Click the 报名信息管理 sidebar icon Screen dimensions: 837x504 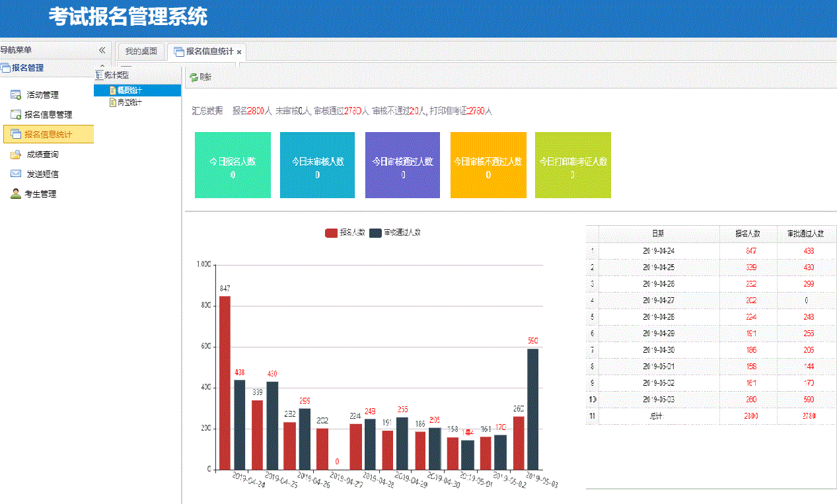tap(16, 115)
